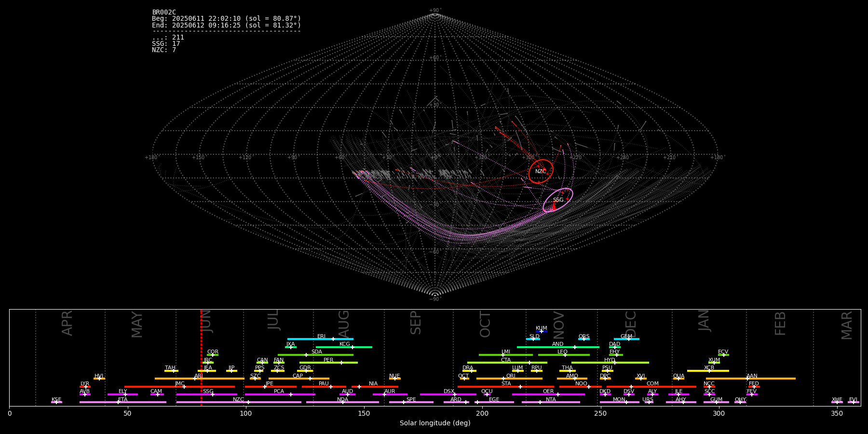
Task: Click the LYR shower label
Action: (85, 384)
